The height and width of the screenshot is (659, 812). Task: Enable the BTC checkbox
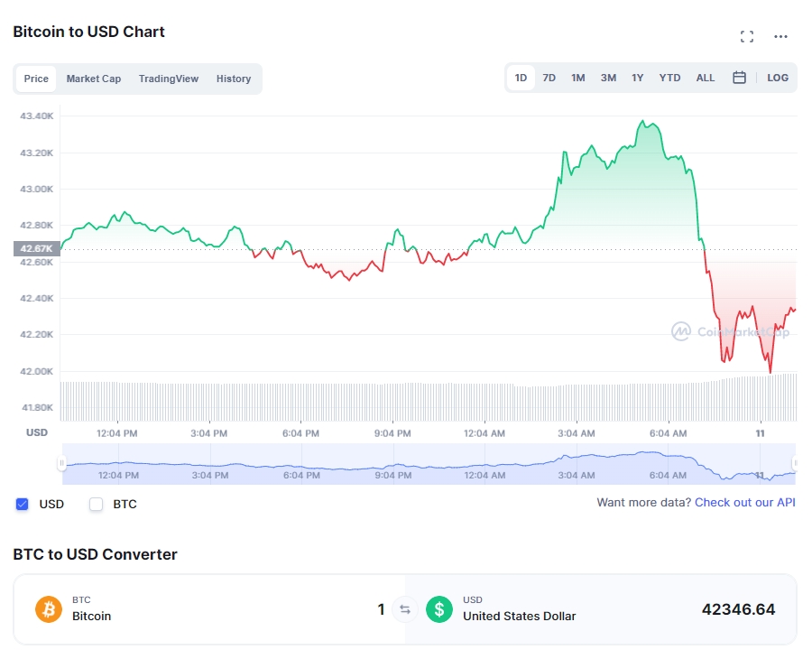click(97, 504)
